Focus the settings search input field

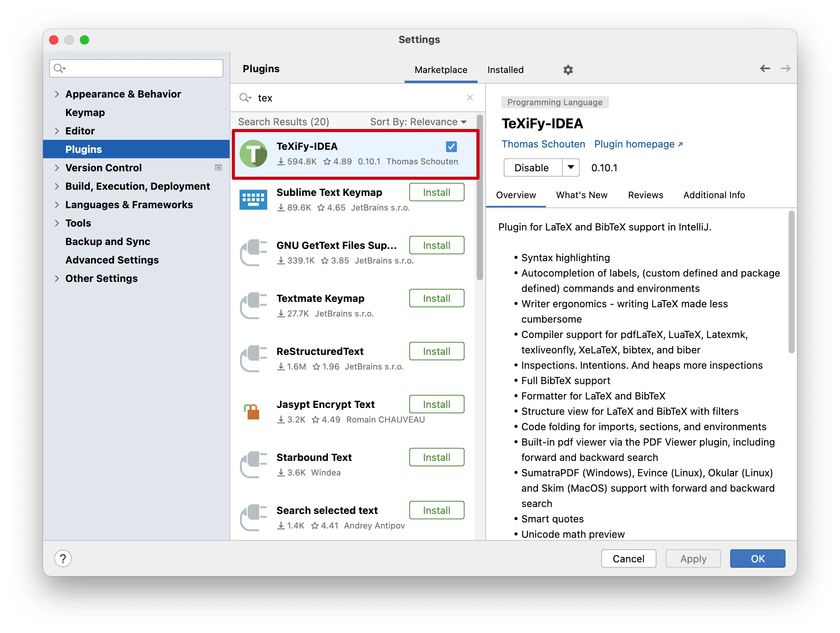136,68
